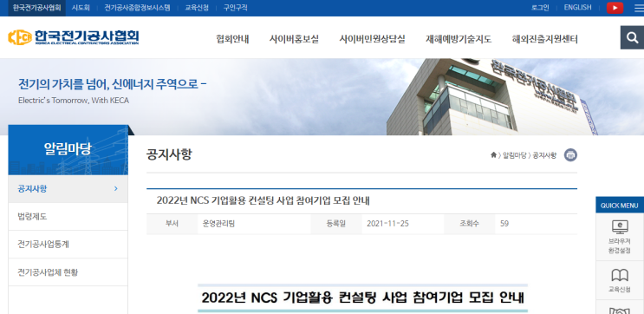Screen dimensions: 644x314
Task: Open 교육신청 top bar link
Action: coord(197,8)
